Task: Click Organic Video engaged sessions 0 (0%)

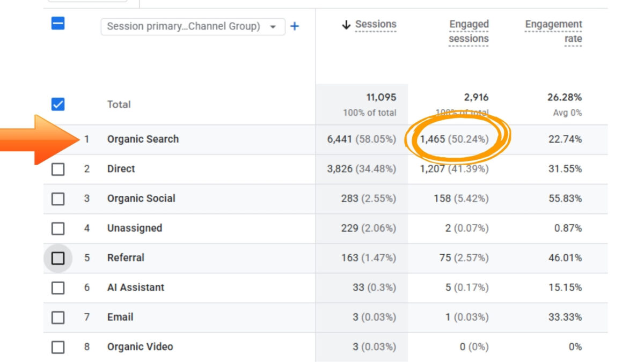Action: 474,347
